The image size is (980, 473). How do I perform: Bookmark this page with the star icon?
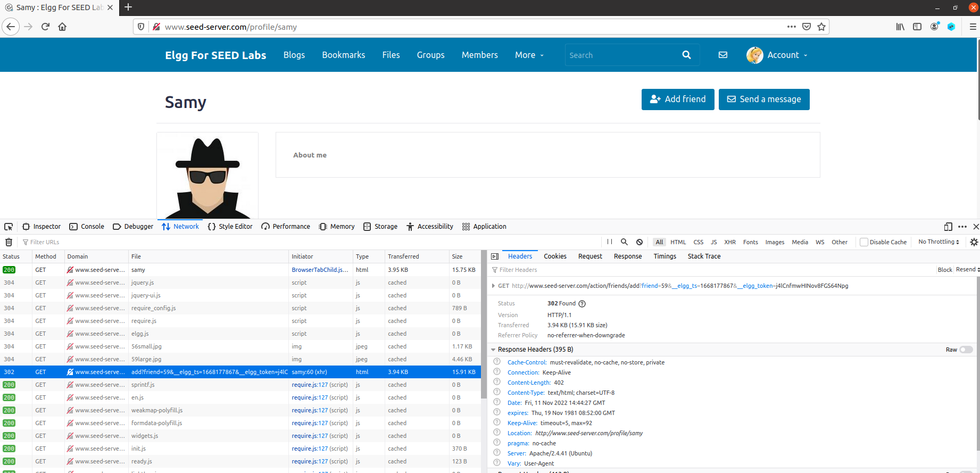[821, 27]
